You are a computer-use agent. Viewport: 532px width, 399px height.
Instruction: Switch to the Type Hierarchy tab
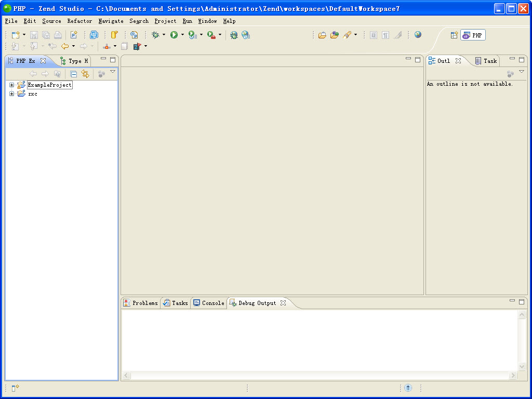pos(74,61)
